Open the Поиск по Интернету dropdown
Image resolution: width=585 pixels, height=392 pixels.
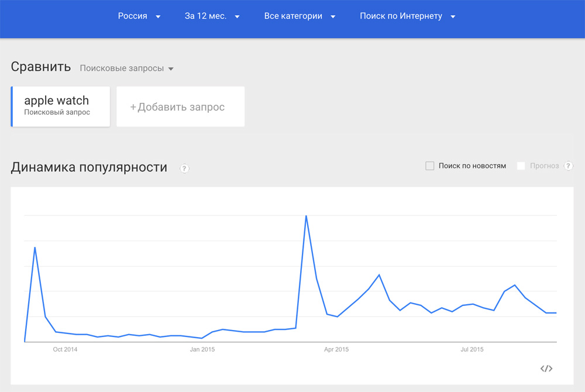coord(407,16)
